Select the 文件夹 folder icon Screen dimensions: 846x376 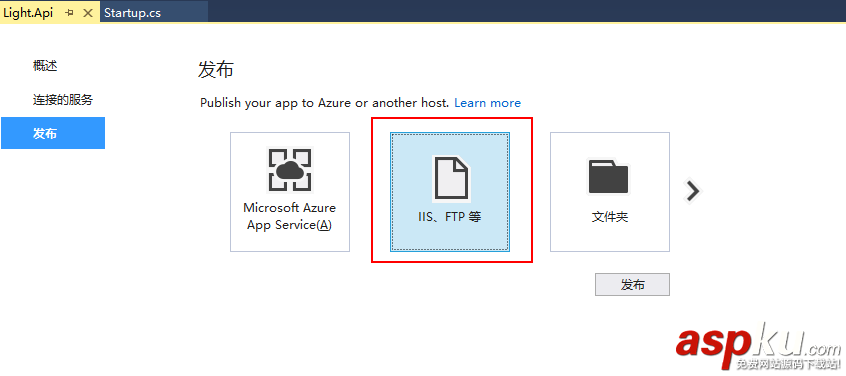[609, 176]
